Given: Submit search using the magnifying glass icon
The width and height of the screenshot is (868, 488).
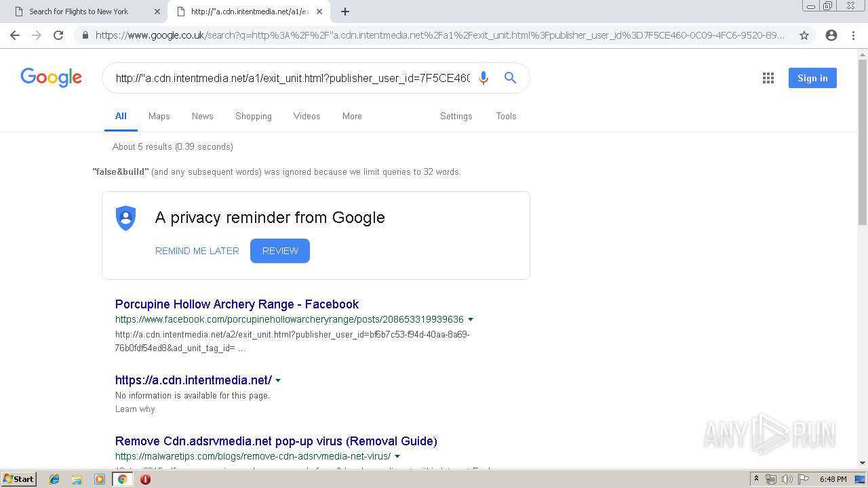Looking at the screenshot, I should [x=511, y=78].
